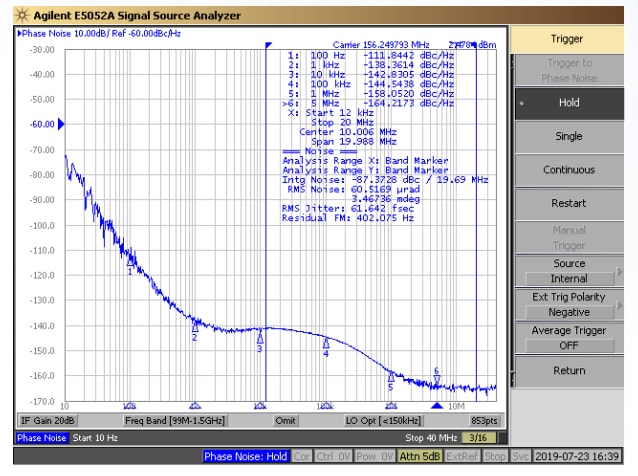Viewport: 638px width, 476px height.
Task: Click active marker 6 on the trace
Action: click(x=436, y=379)
